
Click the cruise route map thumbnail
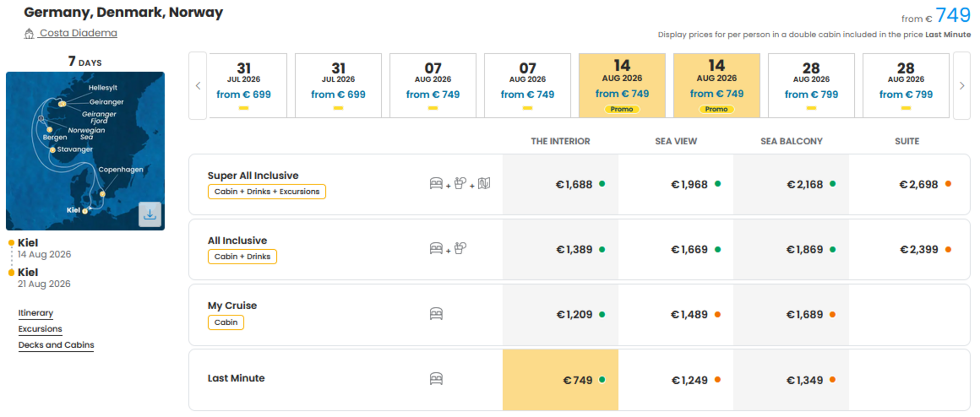[85, 151]
